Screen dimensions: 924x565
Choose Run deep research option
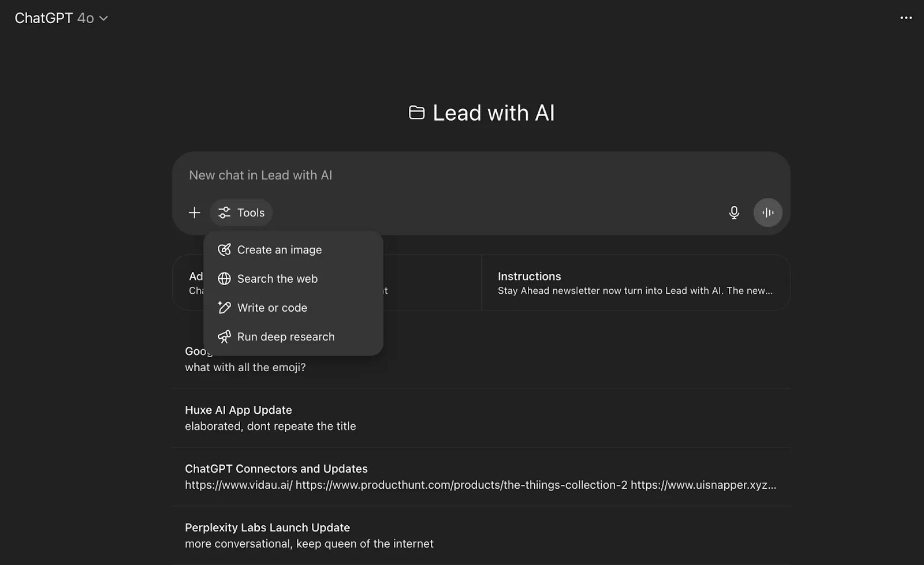coord(293,336)
